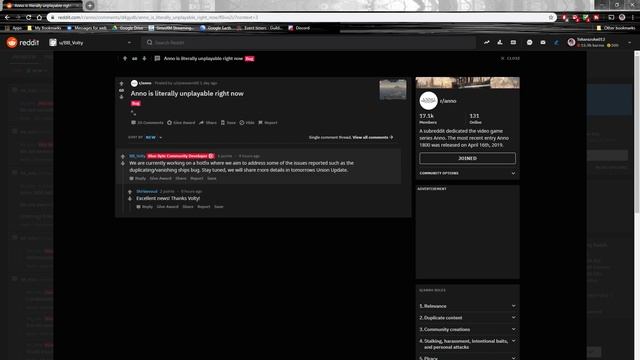Expand Community Options in sidebar
640x360 pixels.
(x=467, y=173)
